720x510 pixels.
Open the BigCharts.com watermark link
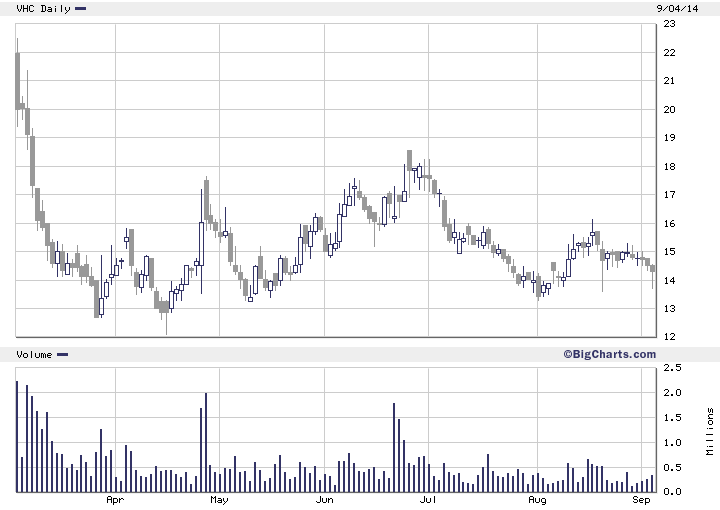click(610, 354)
